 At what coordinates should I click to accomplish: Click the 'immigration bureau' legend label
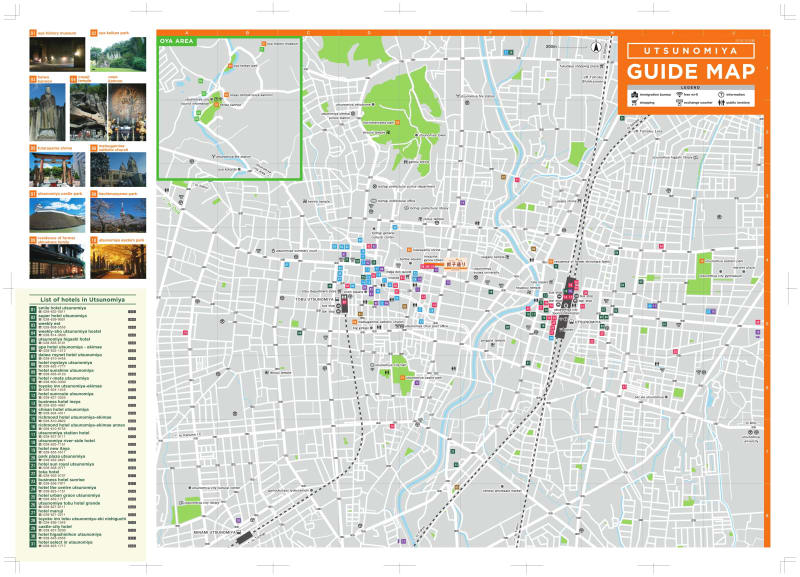coord(655,95)
